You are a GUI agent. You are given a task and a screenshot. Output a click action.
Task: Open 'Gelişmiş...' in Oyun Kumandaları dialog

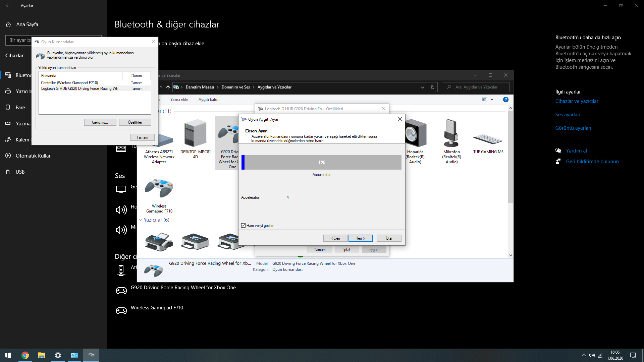click(100, 122)
